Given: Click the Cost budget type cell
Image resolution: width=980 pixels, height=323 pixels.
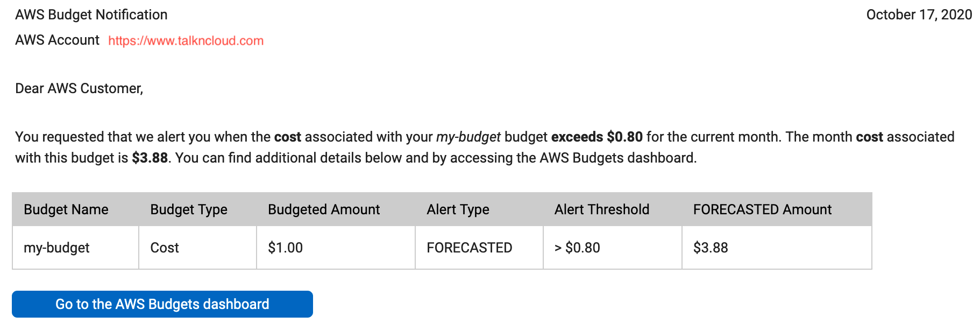Looking at the screenshot, I should [x=198, y=248].
